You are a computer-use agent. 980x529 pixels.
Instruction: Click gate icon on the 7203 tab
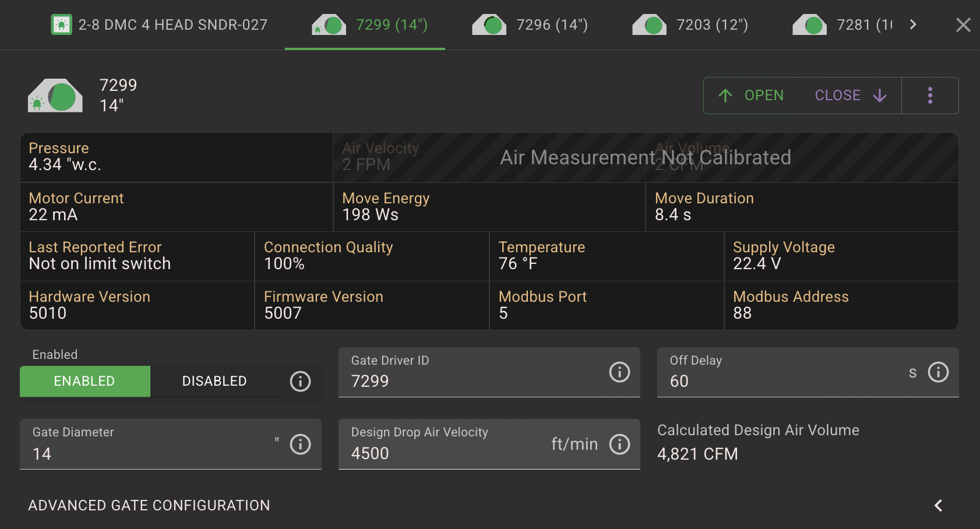point(650,24)
